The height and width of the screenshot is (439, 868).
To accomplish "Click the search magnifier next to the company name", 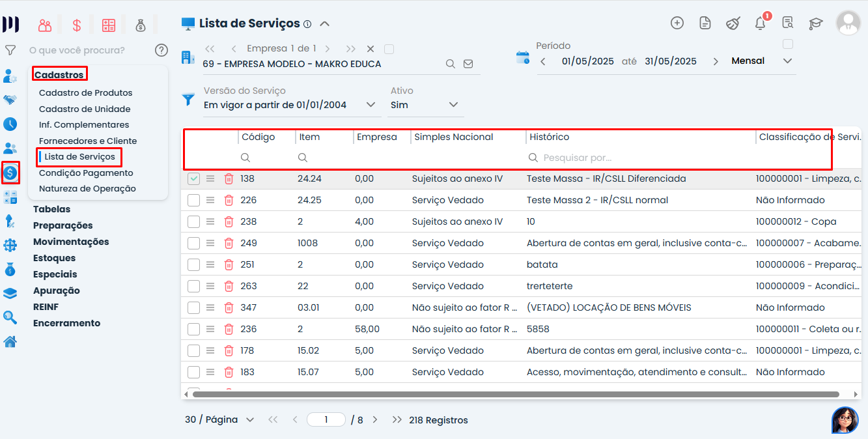I will (x=450, y=64).
